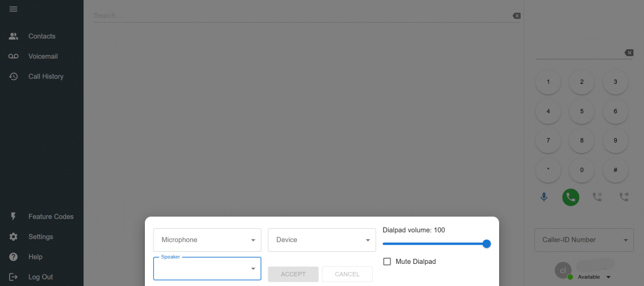Open the Microphone dropdown

tap(207, 240)
